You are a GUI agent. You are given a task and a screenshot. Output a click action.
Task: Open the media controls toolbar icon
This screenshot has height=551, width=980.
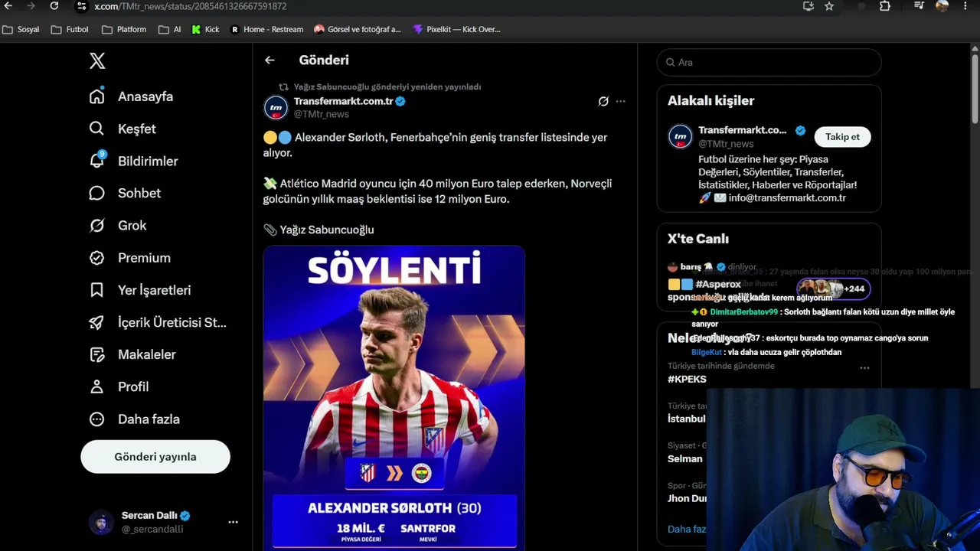point(920,6)
